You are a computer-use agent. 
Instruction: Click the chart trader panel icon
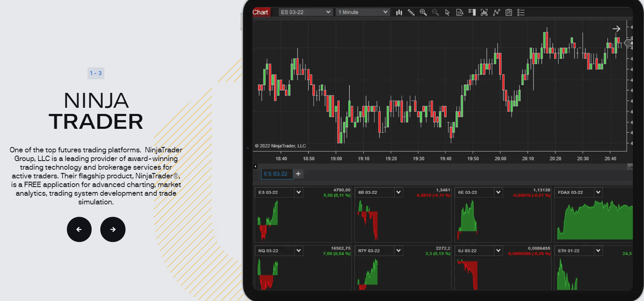click(x=472, y=12)
